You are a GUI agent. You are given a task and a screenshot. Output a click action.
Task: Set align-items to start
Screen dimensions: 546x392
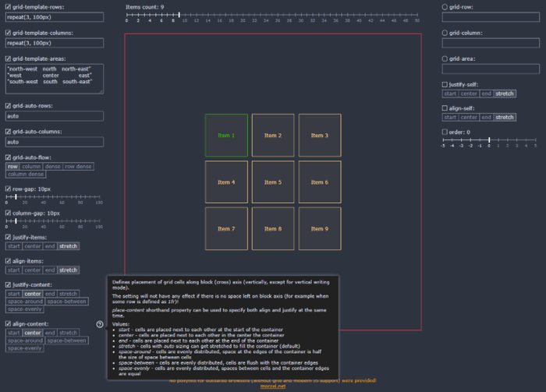coord(14,270)
